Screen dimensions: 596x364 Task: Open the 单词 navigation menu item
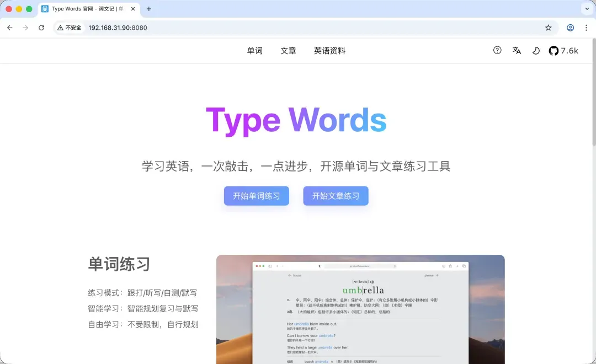(x=255, y=51)
